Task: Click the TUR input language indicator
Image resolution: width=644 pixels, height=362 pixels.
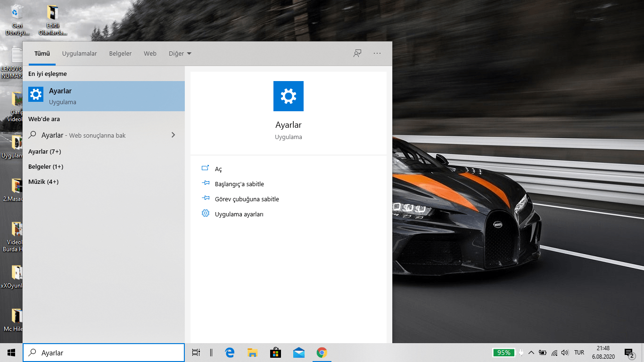Action: coord(579,353)
